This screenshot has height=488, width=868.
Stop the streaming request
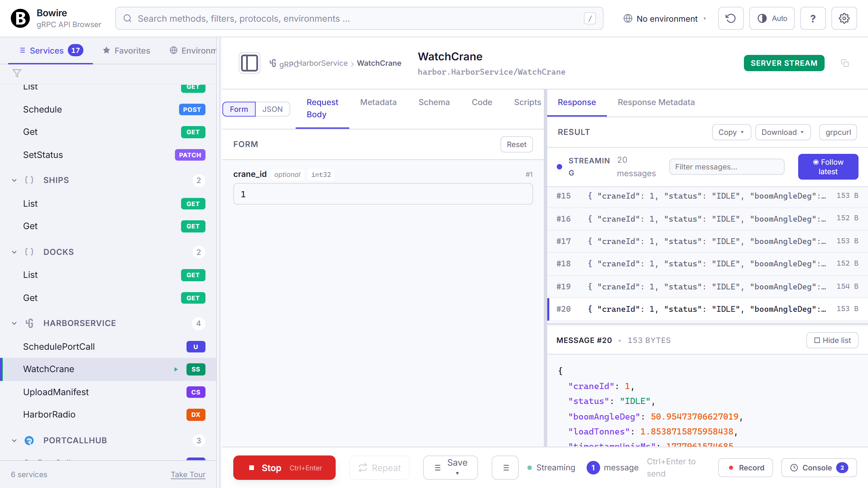tap(284, 468)
